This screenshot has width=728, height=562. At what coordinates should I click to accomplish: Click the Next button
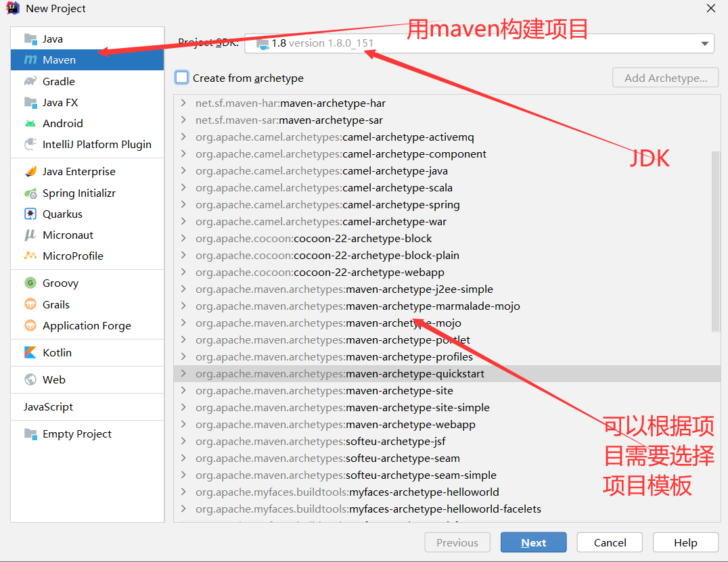click(533, 542)
